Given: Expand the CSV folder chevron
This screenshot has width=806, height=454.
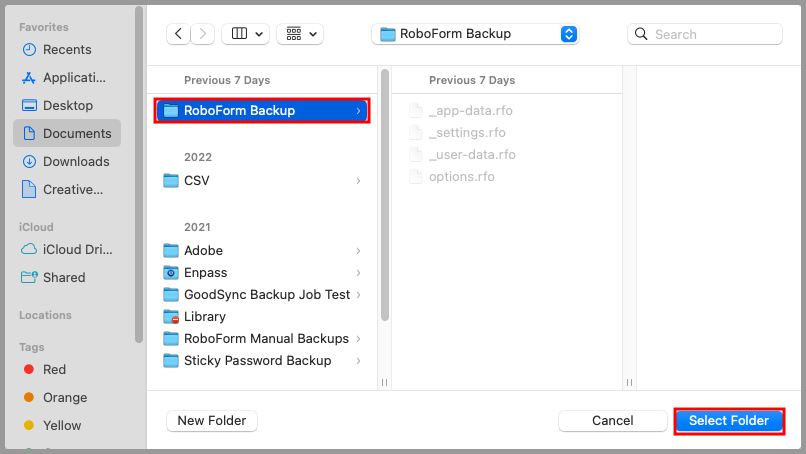Looking at the screenshot, I should point(358,181).
